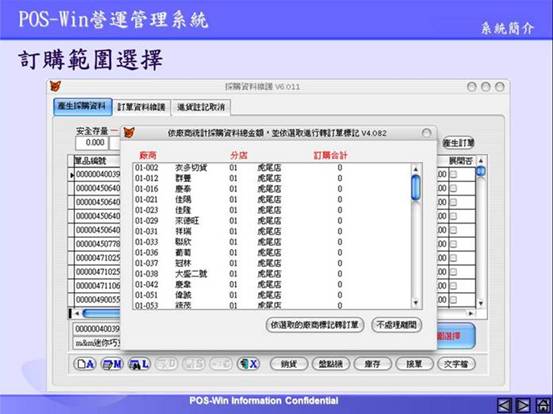553x414 pixels.
Task: Toggle 展開否 checkbox for row 0000471106
Action: coord(453,286)
